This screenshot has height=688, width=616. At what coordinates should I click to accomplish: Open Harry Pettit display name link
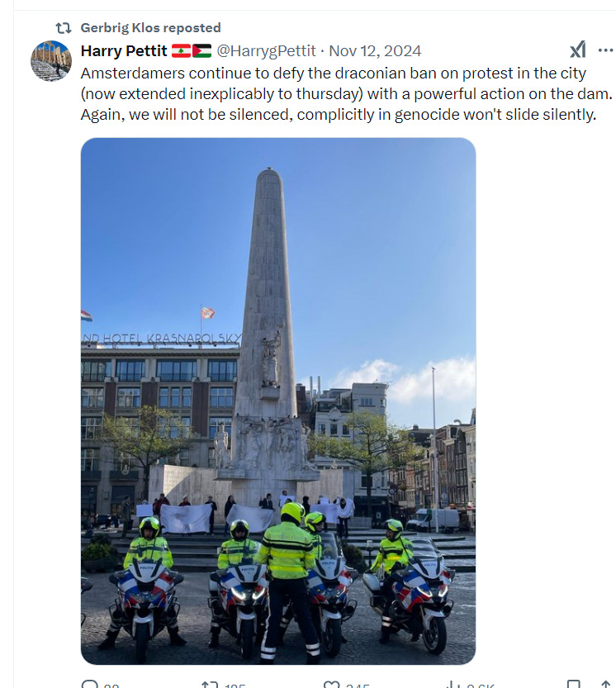pos(124,51)
